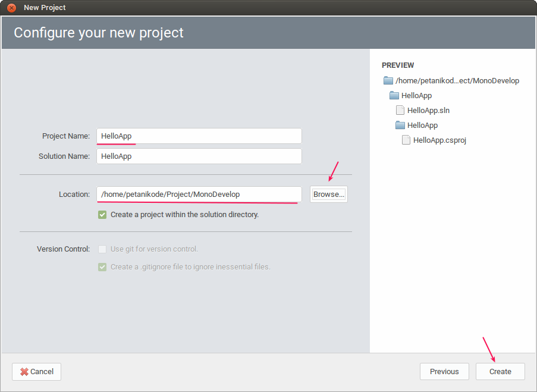Click the Location path input field

point(199,194)
